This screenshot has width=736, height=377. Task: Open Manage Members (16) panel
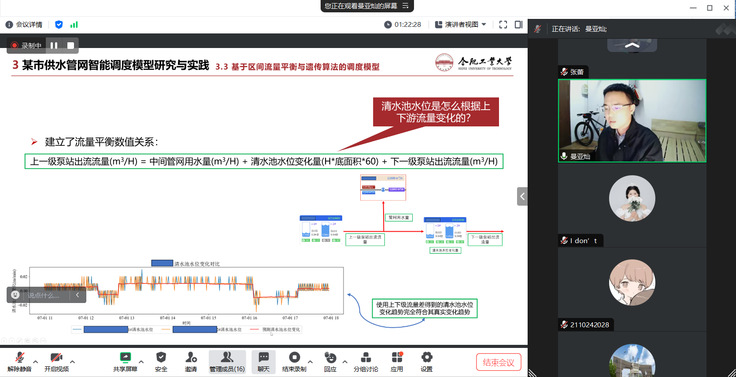(227, 362)
